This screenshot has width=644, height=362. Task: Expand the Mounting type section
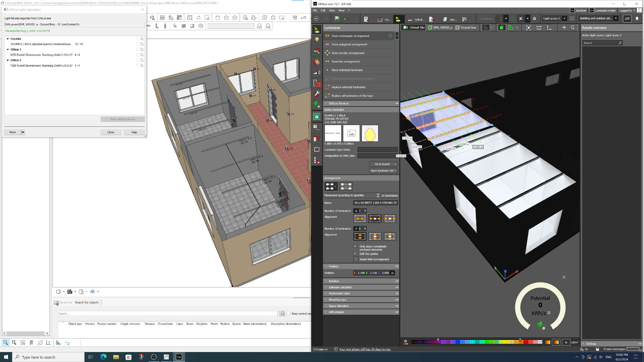click(x=361, y=300)
